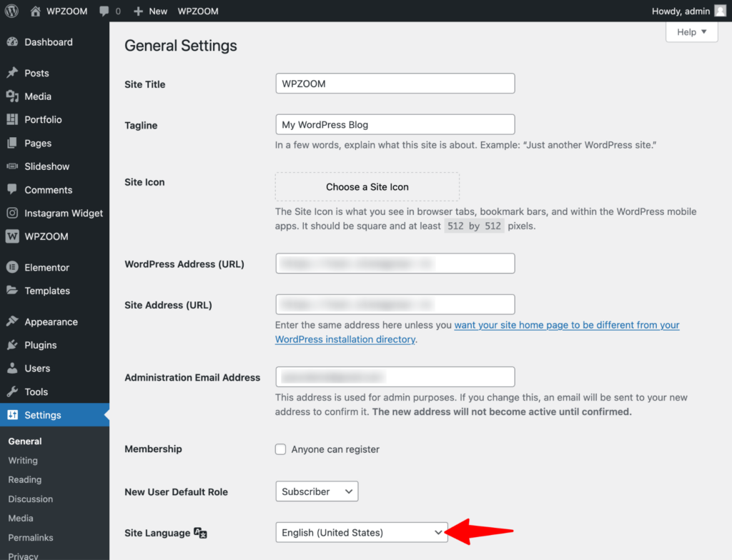Viewport: 732px width, 560px height.
Task: Click the Plugins plug icon
Action: pyautogui.click(x=12, y=345)
